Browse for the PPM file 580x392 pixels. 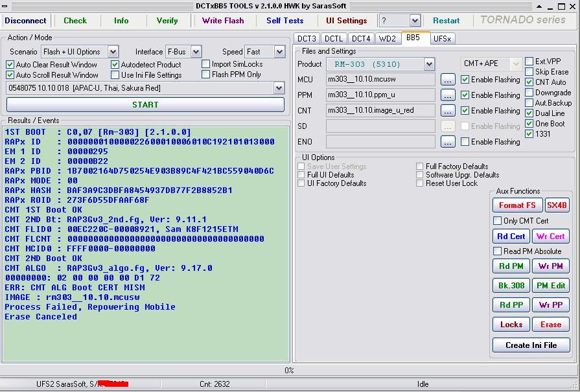(x=448, y=95)
